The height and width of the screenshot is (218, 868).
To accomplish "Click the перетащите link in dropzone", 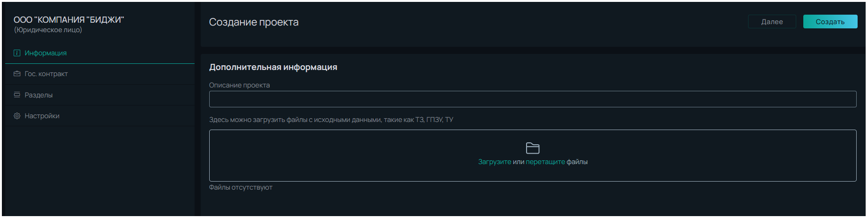I will pyautogui.click(x=545, y=162).
